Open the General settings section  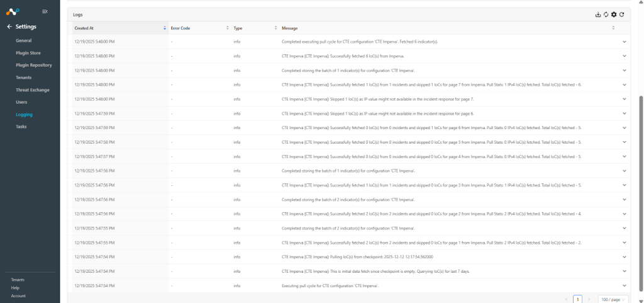24,41
